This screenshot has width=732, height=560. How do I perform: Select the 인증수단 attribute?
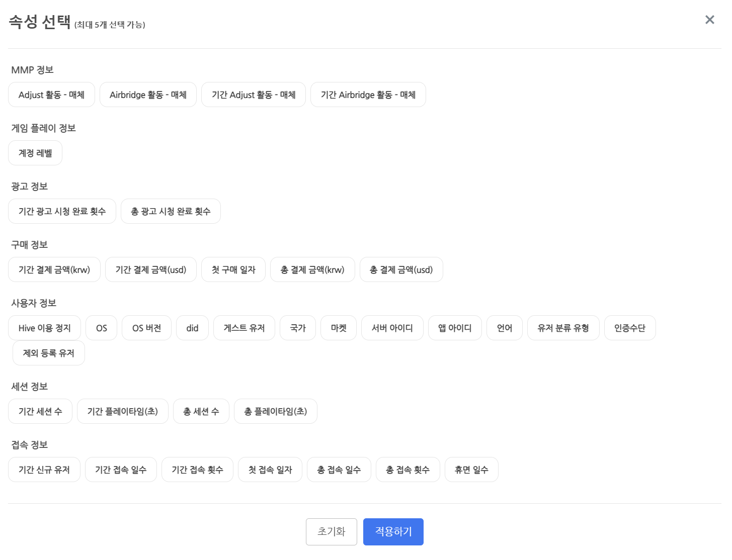tap(629, 328)
